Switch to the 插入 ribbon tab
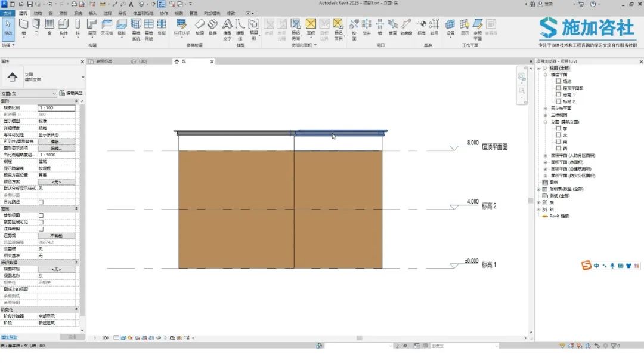 point(93,13)
